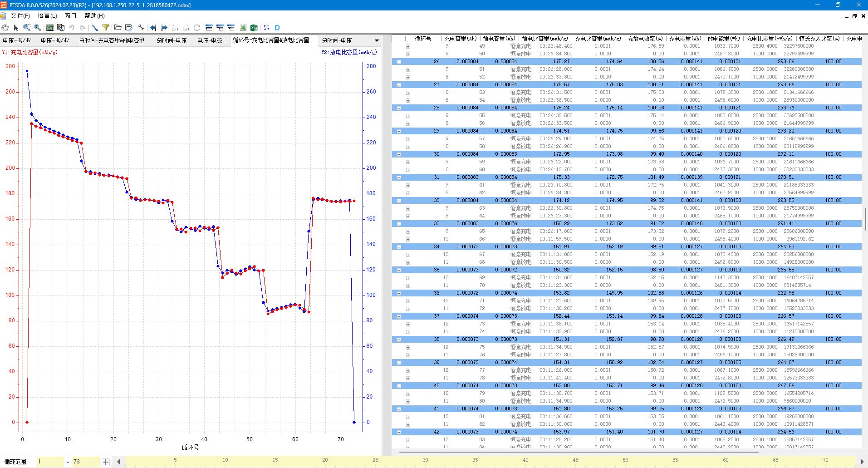Click the redo arrow icon
Viewport: 868px width, 468px height.
tap(83, 28)
